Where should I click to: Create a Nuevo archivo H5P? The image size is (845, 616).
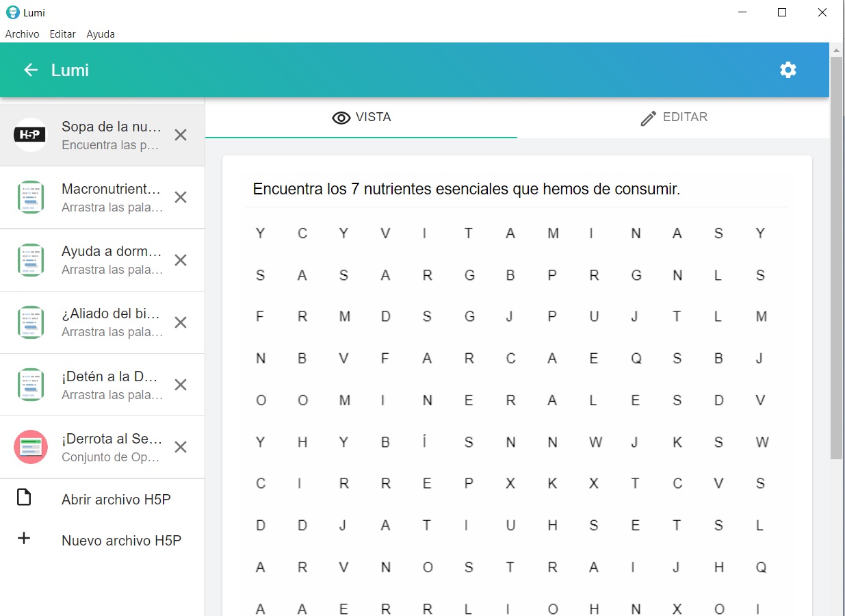pos(121,541)
